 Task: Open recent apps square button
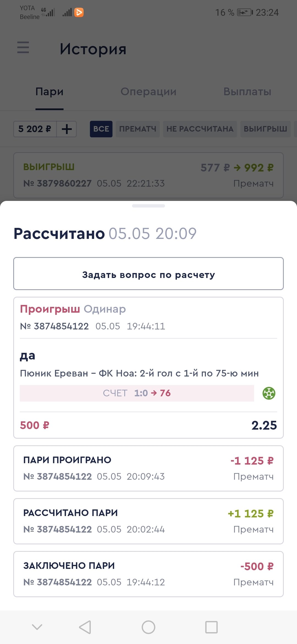pyautogui.click(x=211, y=627)
